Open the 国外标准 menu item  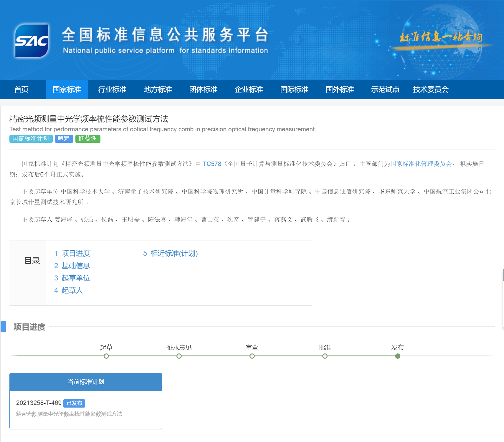340,89
